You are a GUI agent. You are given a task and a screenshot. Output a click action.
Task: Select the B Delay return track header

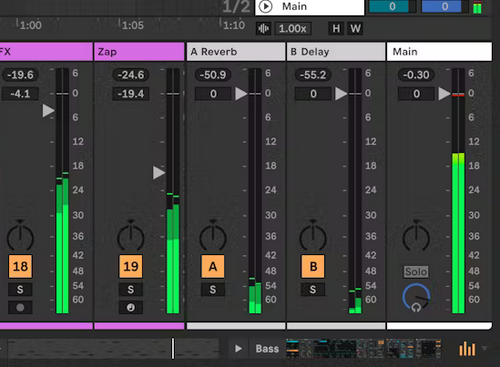pos(336,52)
